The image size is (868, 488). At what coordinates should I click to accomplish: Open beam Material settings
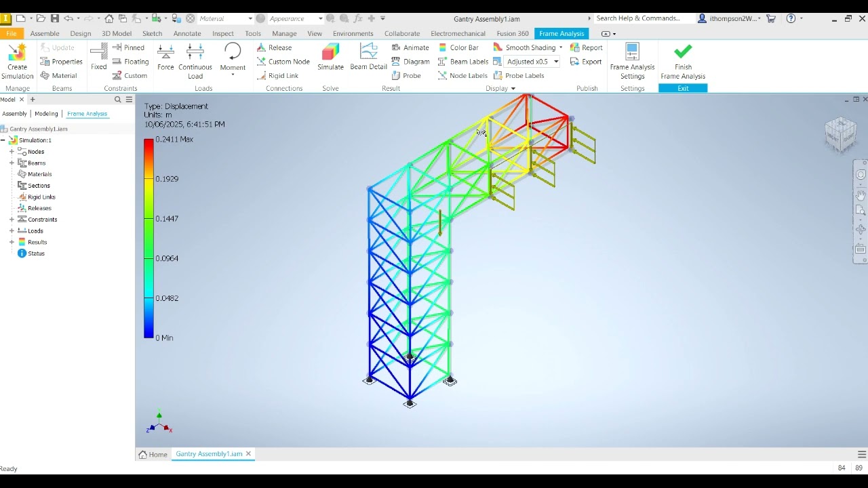coord(58,76)
